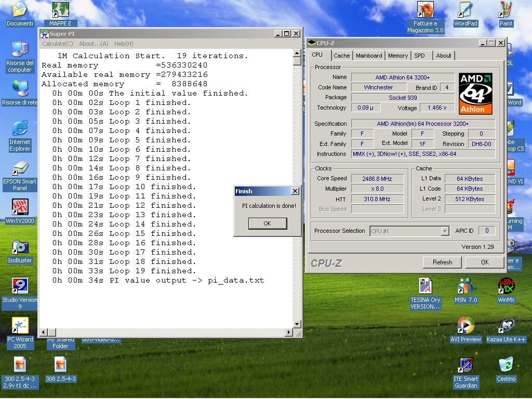Click the Package field 'Socket 939'
Screen dimensions: 532x399
tap(403, 98)
